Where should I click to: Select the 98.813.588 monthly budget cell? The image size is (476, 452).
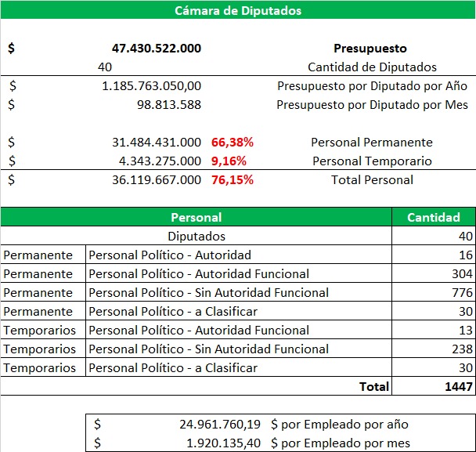pyautogui.click(x=169, y=105)
